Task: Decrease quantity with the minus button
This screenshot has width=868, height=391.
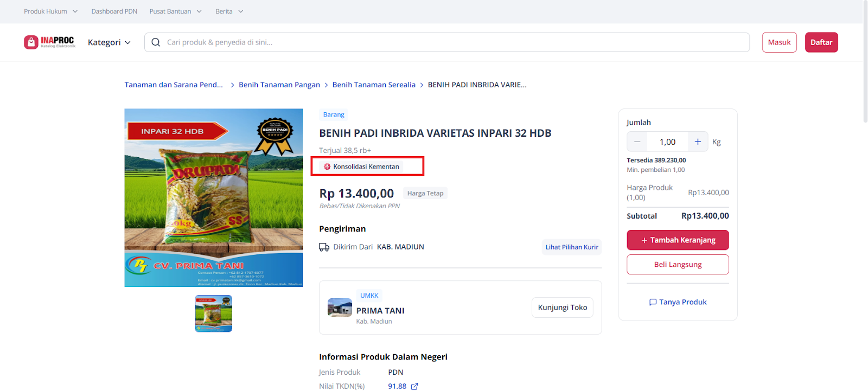Action: click(637, 142)
